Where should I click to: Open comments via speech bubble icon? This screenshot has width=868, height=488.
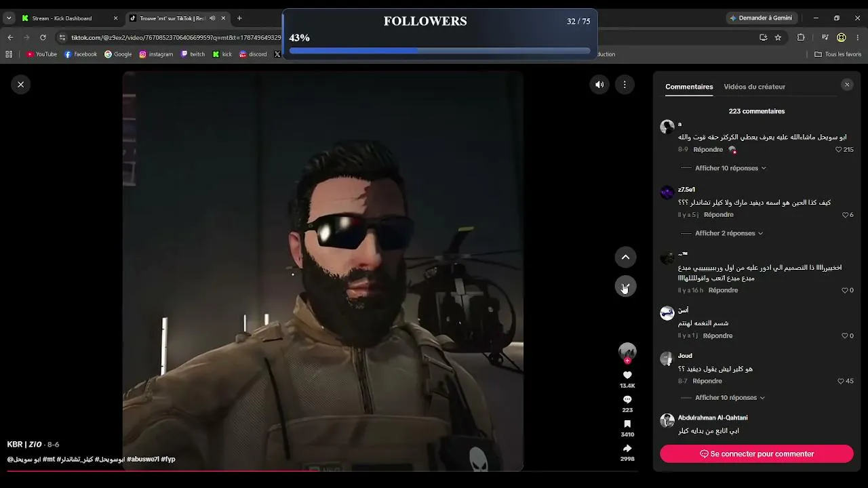(x=627, y=399)
